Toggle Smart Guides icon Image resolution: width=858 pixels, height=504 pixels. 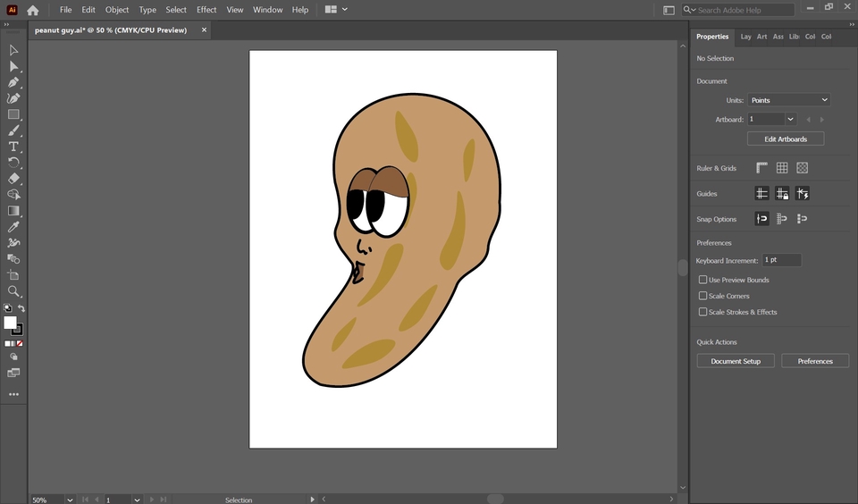(x=803, y=193)
